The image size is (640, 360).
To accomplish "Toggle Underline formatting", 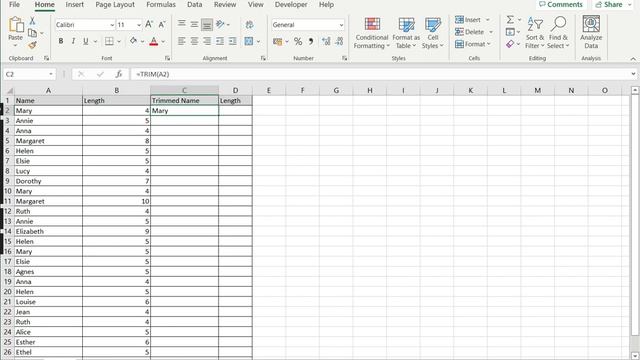I will tap(86, 41).
